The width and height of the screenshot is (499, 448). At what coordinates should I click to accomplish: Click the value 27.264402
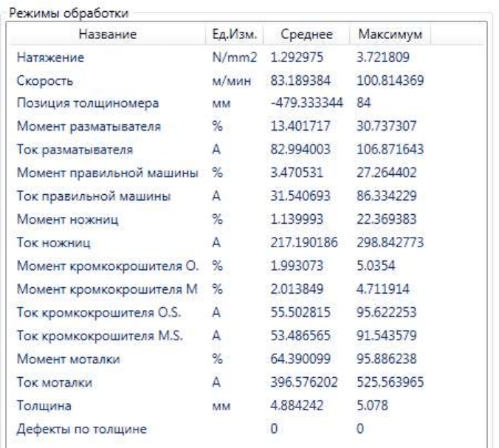pyautogui.click(x=386, y=173)
